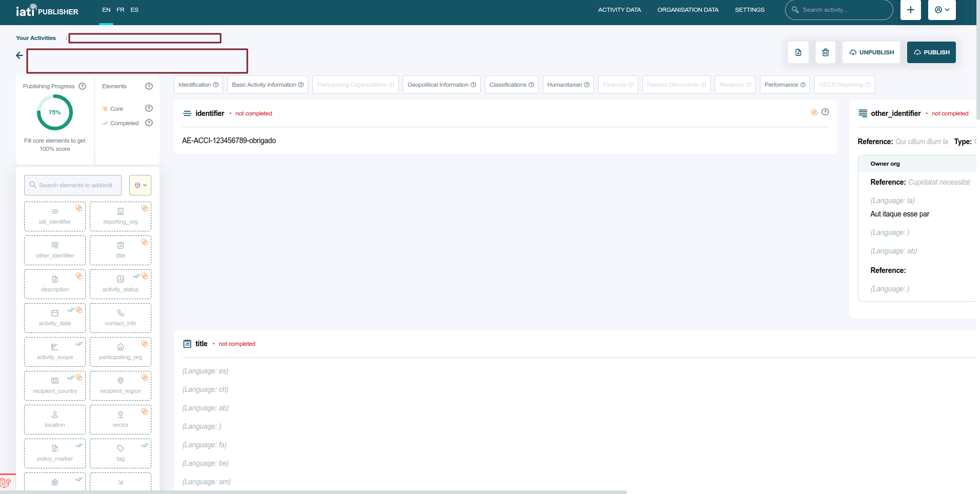This screenshot has height=494, width=980.
Task: Open the other_identifier element tile
Action: tap(55, 250)
